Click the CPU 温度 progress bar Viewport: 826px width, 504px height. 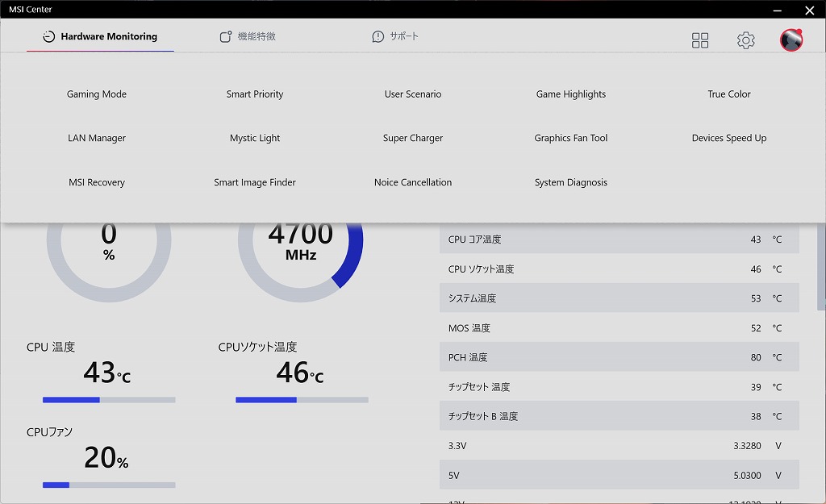click(x=109, y=400)
